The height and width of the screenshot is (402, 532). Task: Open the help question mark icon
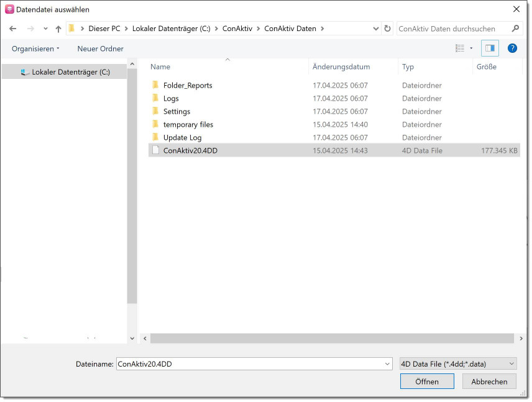point(512,48)
